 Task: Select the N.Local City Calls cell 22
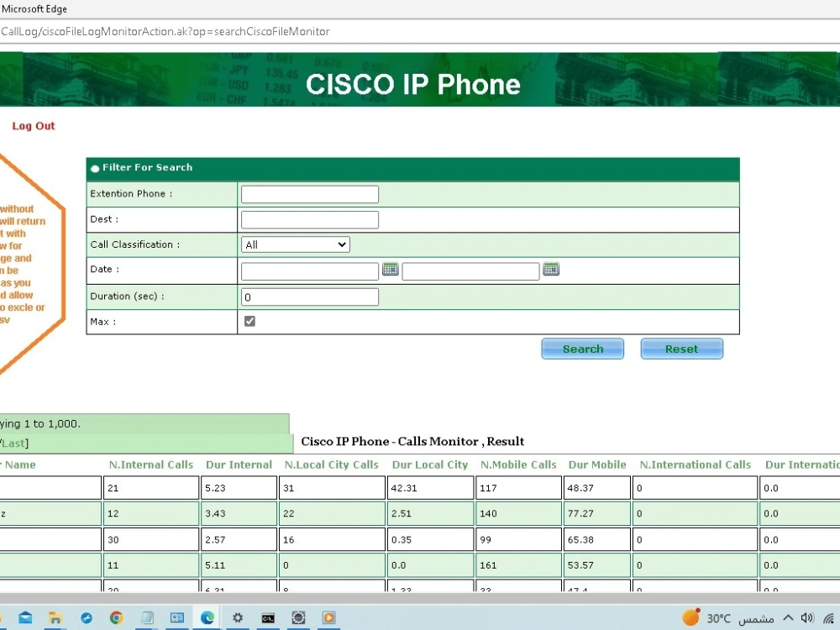pos(332,513)
